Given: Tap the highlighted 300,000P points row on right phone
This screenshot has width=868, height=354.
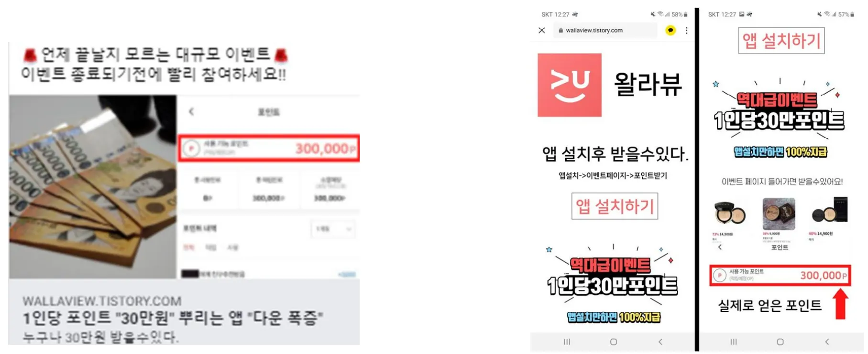Looking at the screenshot, I should point(780,275).
